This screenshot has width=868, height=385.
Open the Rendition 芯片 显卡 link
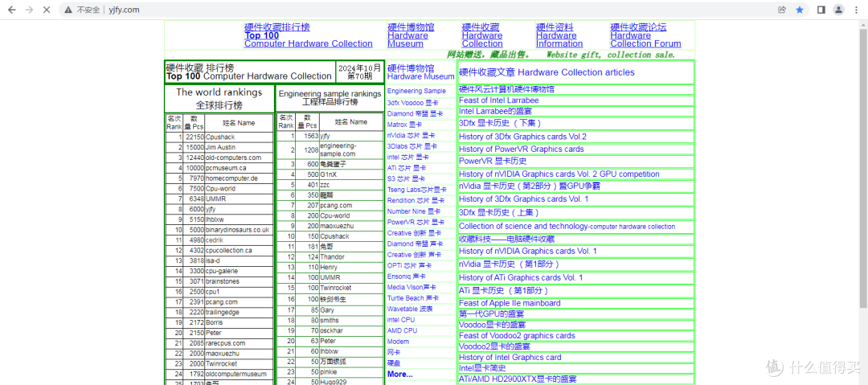[416, 200]
